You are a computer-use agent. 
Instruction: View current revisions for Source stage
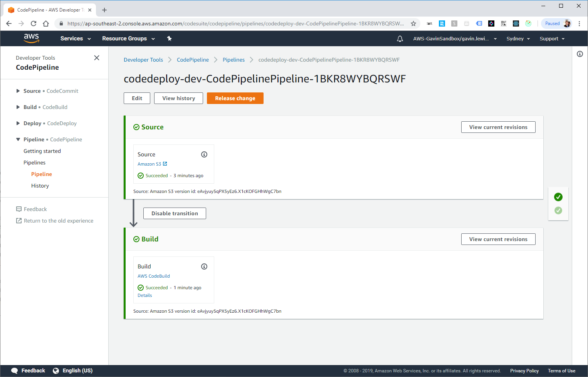click(498, 127)
